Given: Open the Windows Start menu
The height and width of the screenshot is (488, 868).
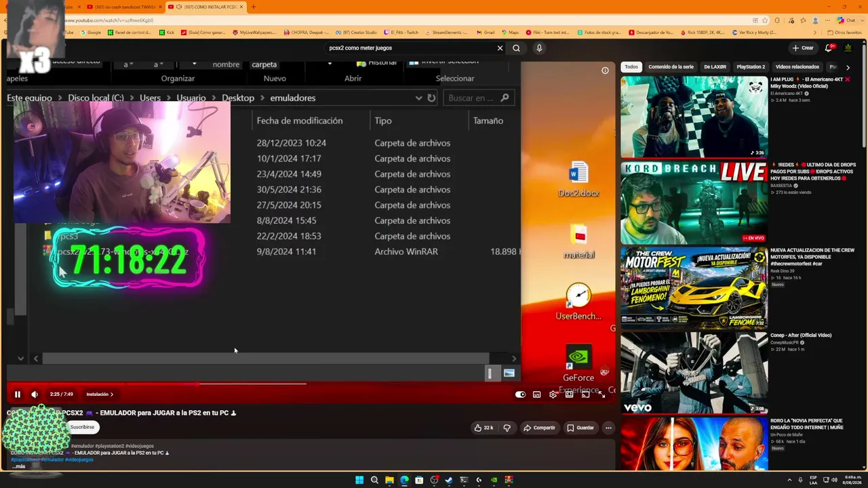Looking at the screenshot, I should (359, 480).
